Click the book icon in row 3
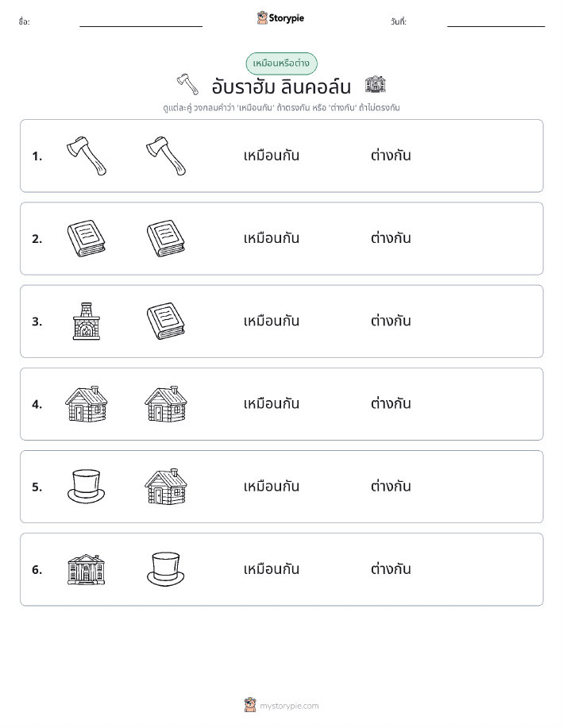Screen dimensions: 563x728 coord(166,322)
